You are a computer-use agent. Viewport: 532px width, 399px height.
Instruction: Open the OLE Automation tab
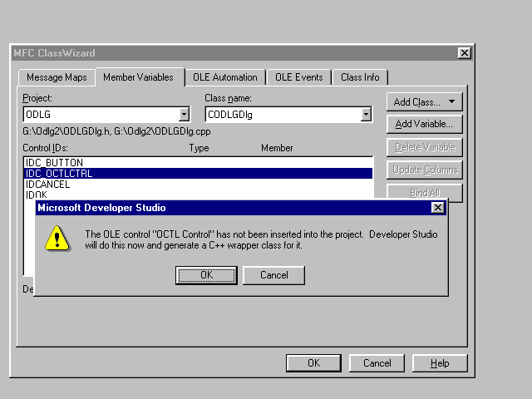pos(224,77)
